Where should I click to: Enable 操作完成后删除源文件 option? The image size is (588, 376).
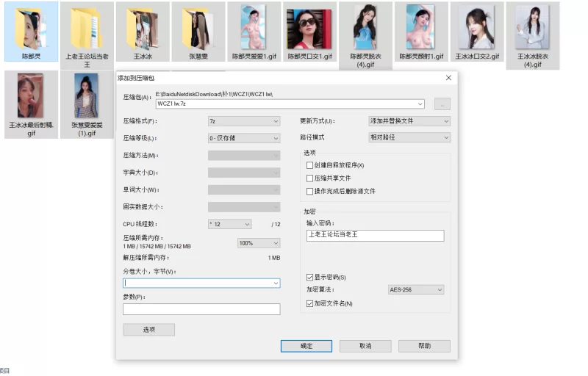click(x=310, y=191)
